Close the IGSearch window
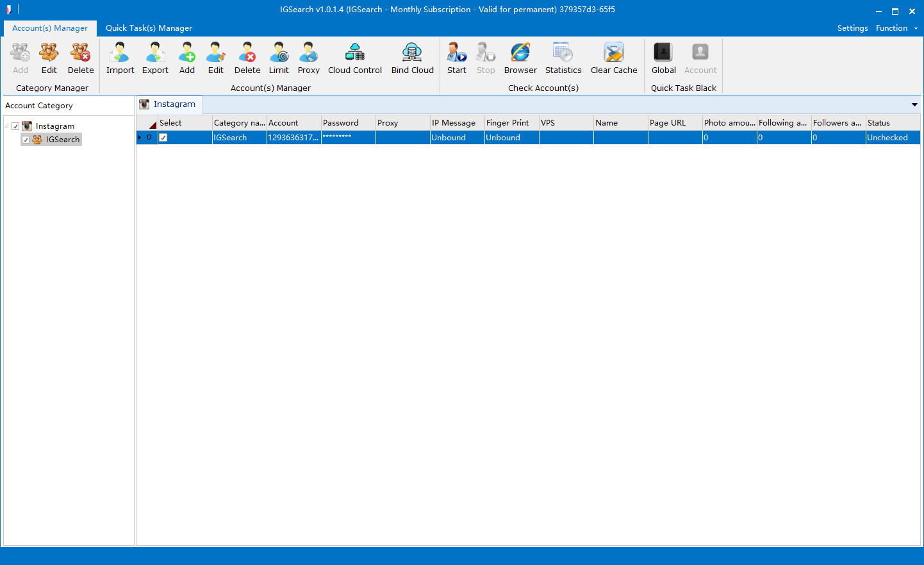The height and width of the screenshot is (565, 924). click(912, 11)
